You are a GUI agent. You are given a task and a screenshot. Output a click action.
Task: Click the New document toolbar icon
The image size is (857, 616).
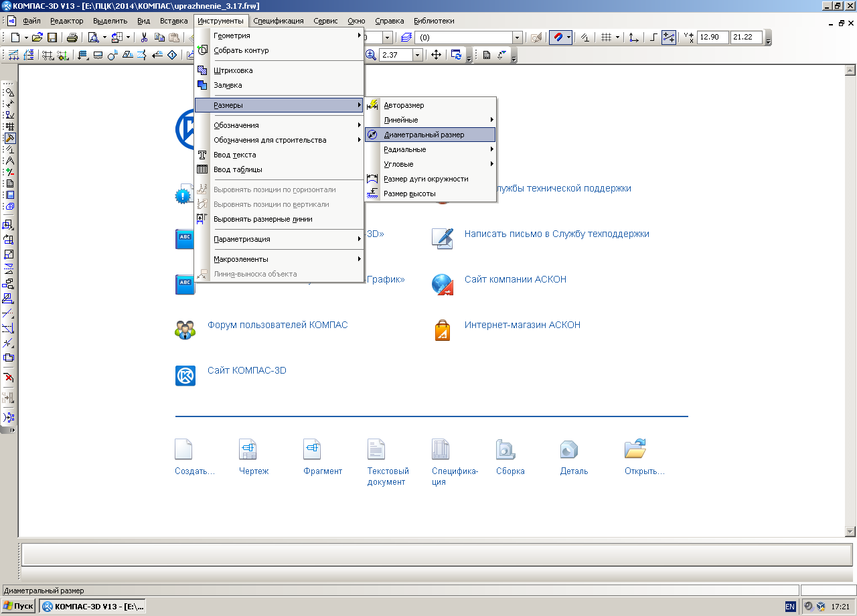pyautogui.click(x=15, y=37)
